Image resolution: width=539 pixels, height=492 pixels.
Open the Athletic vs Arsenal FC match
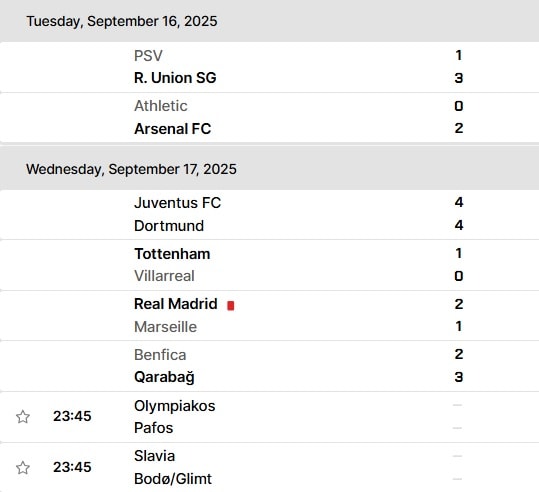[270, 117]
